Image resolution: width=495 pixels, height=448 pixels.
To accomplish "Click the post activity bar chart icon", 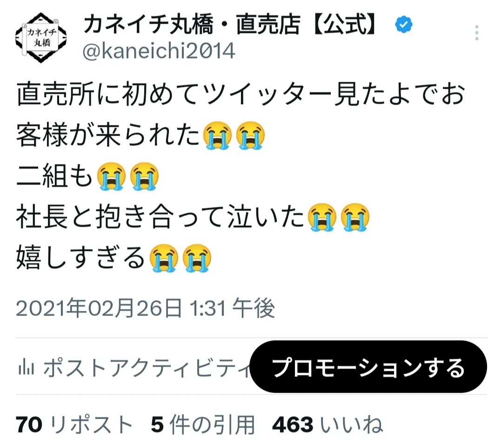I will pos(26,367).
